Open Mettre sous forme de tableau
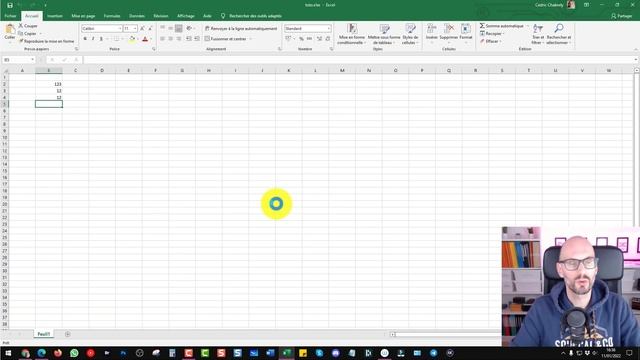 pos(384,34)
